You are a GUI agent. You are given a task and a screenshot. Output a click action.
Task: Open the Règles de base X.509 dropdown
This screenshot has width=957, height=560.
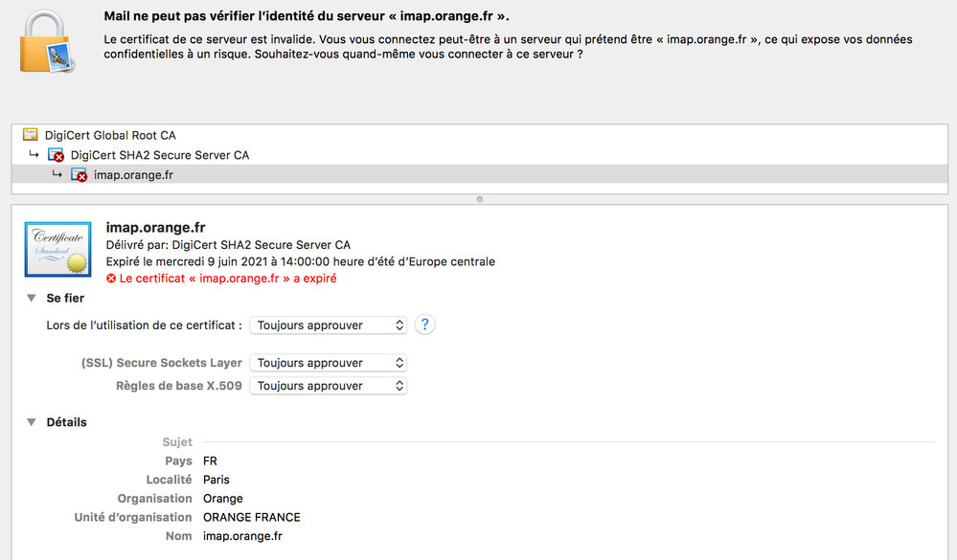[328, 386]
